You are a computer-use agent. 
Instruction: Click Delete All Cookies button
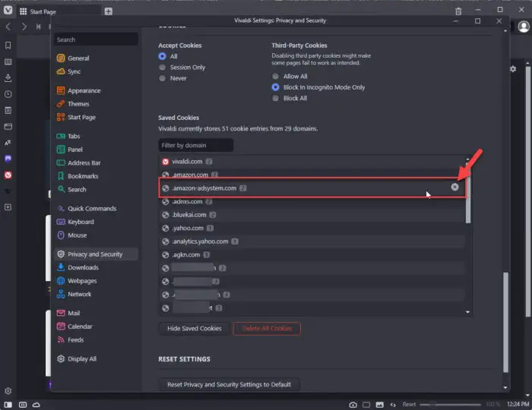coord(267,328)
